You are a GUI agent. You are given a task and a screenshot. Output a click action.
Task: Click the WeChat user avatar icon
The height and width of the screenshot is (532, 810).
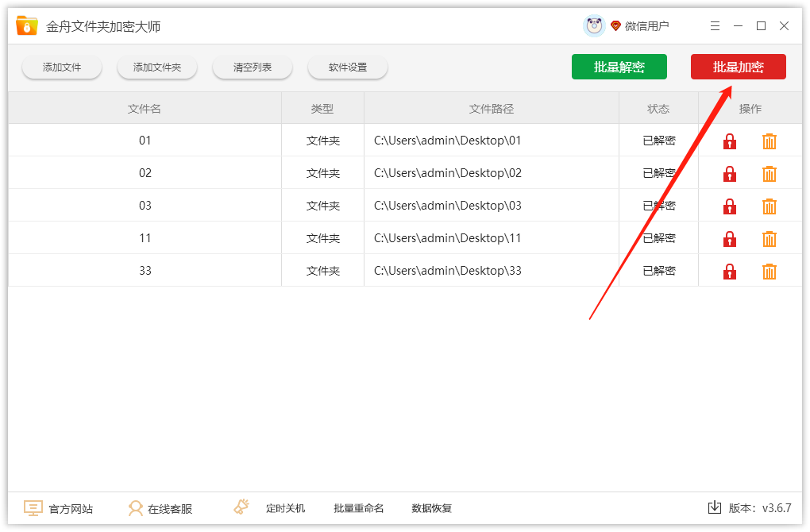pos(593,25)
